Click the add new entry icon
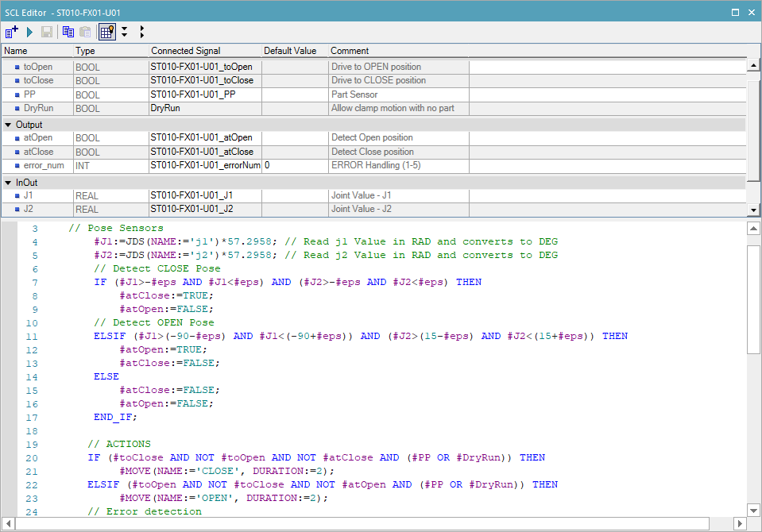 point(12,32)
